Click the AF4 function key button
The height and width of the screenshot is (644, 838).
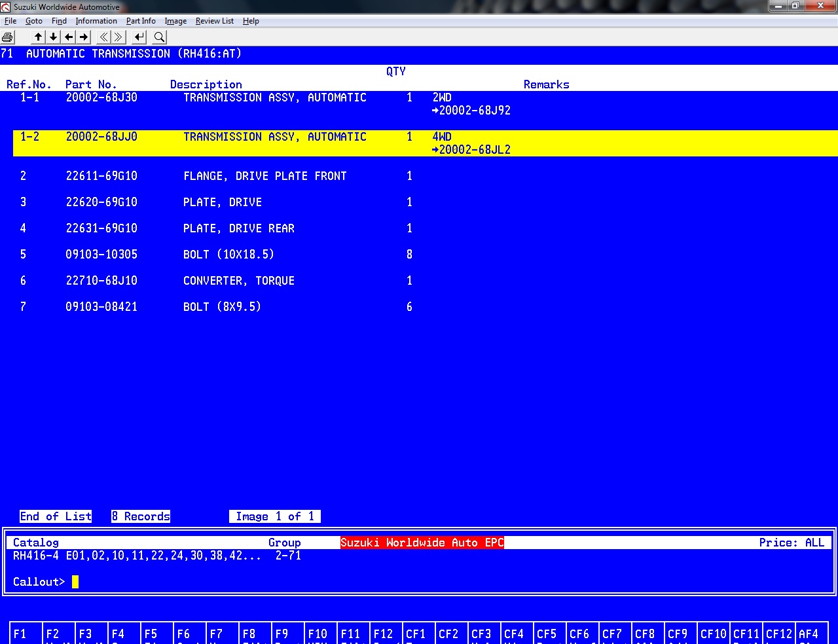pyautogui.click(x=812, y=634)
